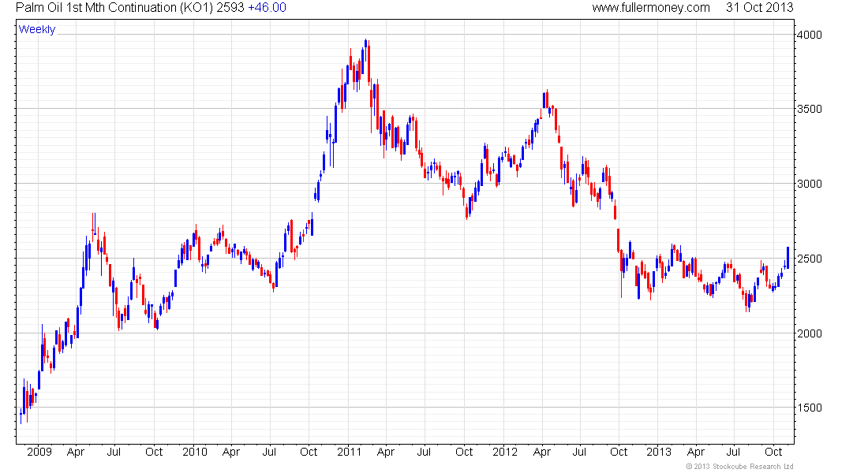Click the 31 Oct 2013 date
Screen dimensions: 868x473
pos(759,8)
